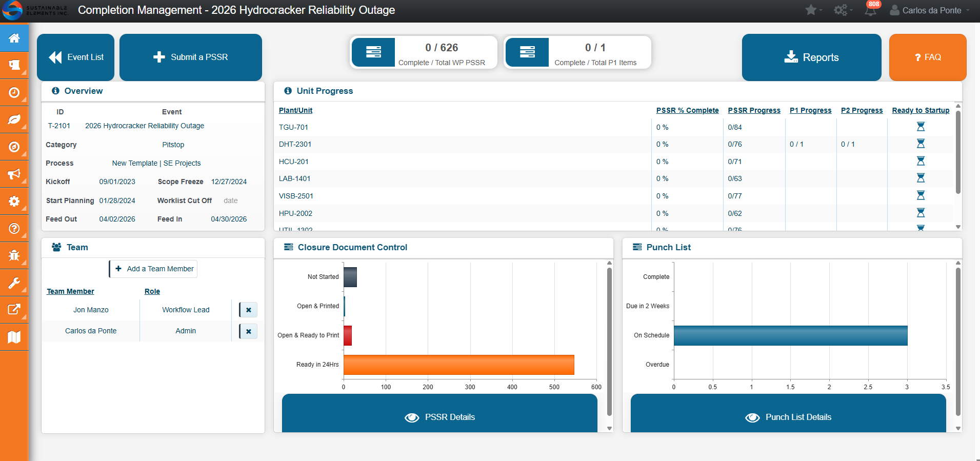The height and width of the screenshot is (461, 980).
Task: Open PSSR Details view
Action: 439,414
